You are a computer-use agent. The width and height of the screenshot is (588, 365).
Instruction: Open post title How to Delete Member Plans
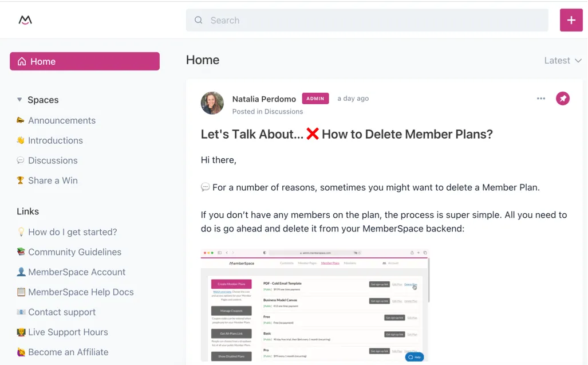pyautogui.click(x=346, y=134)
